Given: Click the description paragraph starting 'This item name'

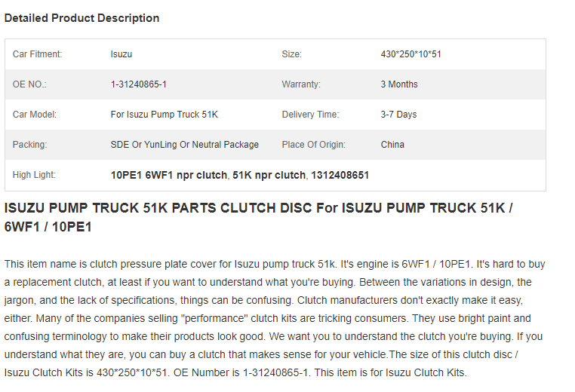Looking at the screenshot, I should coord(275,318).
